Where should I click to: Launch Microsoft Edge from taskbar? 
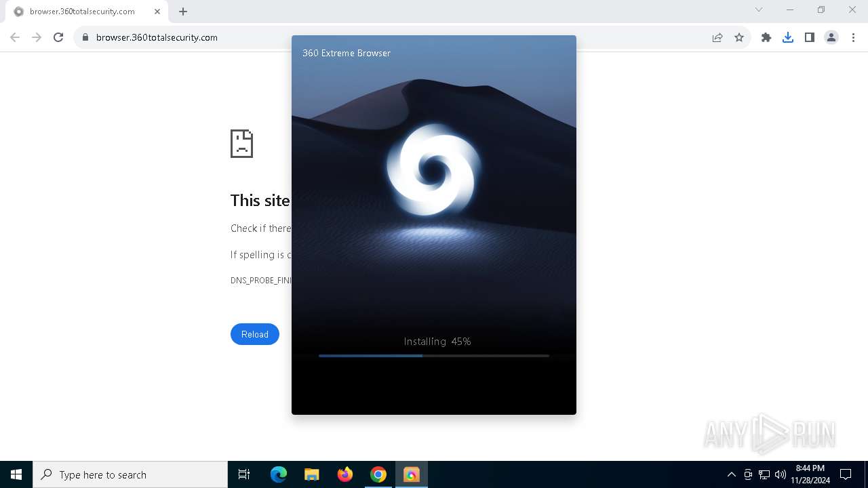279,474
